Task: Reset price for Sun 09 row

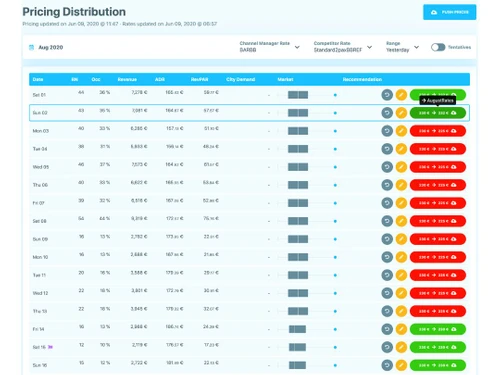Action: [x=387, y=239]
